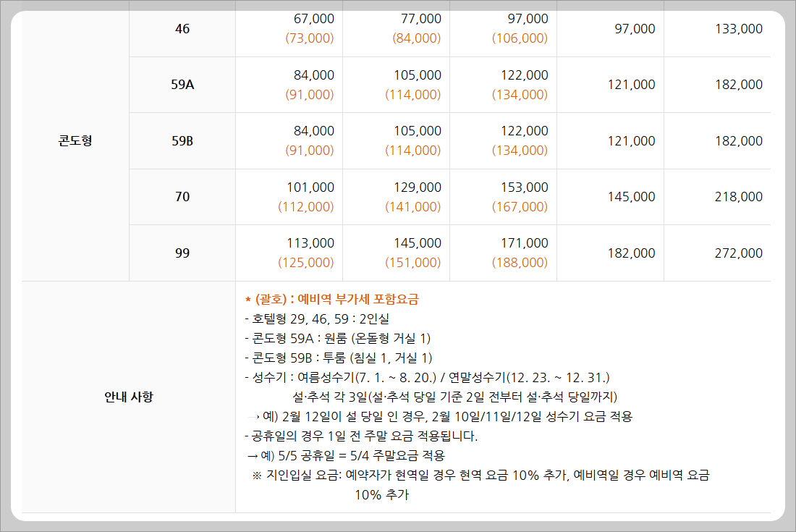The image size is (796, 532).
Task: Click the room type 99 cell
Action: pyautogui.click(x=182, y=253)
